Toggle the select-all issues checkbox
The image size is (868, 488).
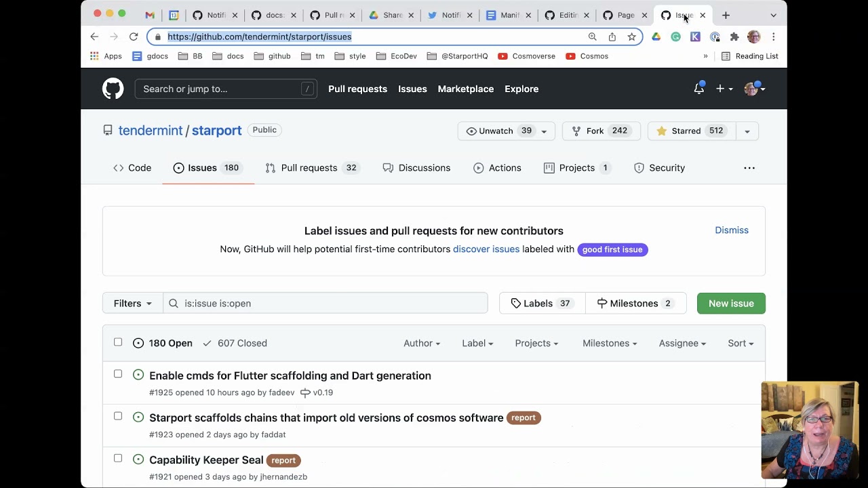118,342
